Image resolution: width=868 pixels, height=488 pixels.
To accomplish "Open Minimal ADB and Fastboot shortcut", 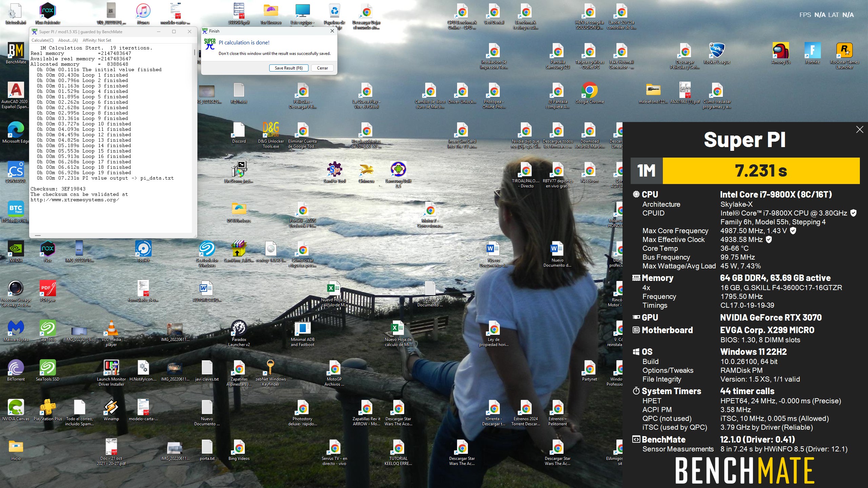I will [x=303, y=333].
